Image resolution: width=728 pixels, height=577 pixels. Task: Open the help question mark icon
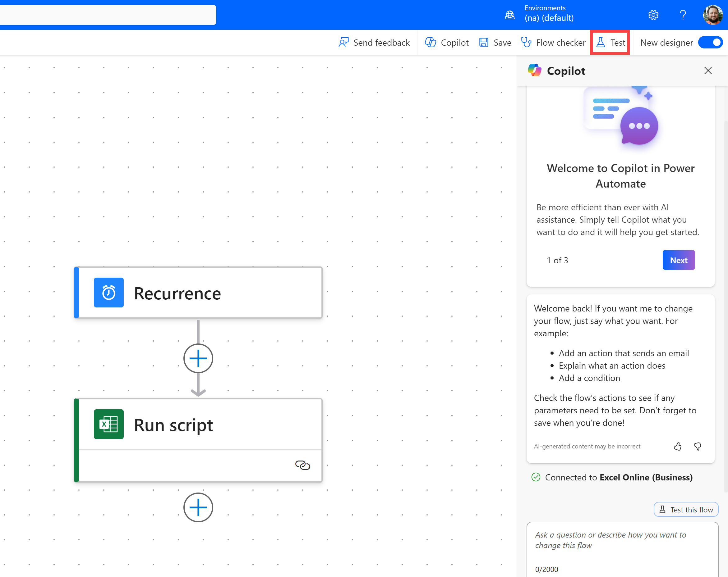[x=683, y=15]
